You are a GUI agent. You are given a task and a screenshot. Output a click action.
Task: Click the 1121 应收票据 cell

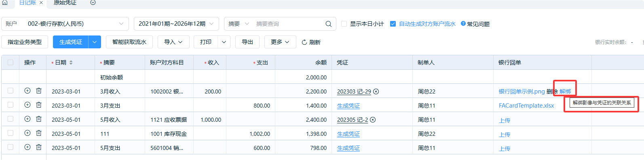(169, 120)
